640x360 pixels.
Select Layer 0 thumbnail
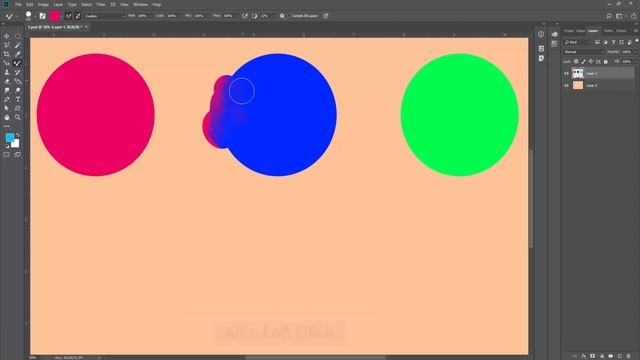[x=578, y=85]
